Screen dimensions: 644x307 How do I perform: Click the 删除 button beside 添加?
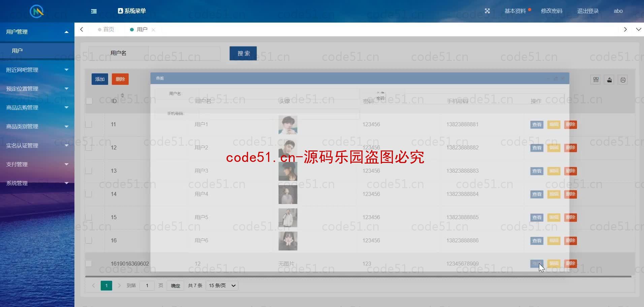pos(120,79)
